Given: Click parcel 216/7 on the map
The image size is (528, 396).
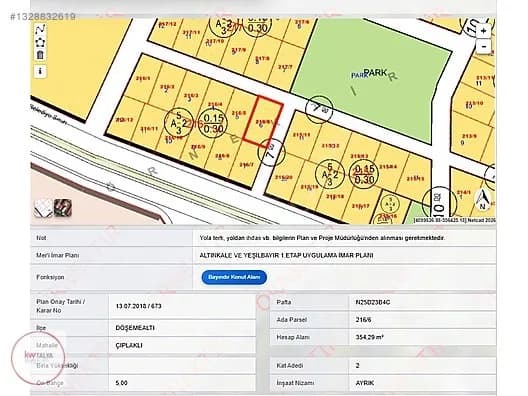Looking at the screenshot, I should pos(246,165).
